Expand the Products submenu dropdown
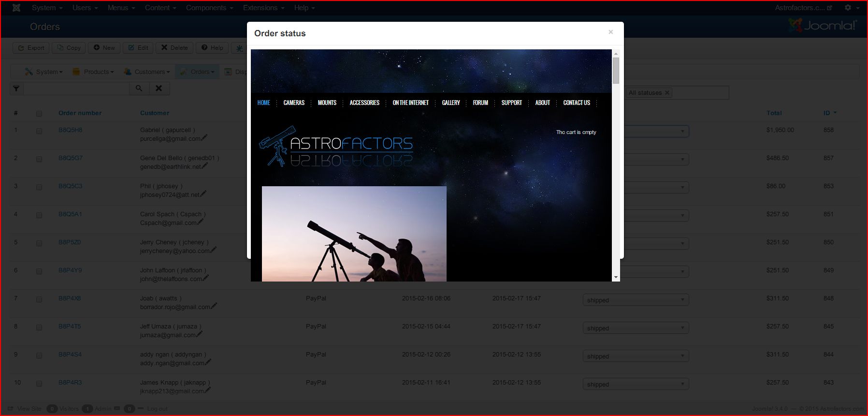Image resolution: width=868 pixels, height=416 pixels. pos(93,72)
